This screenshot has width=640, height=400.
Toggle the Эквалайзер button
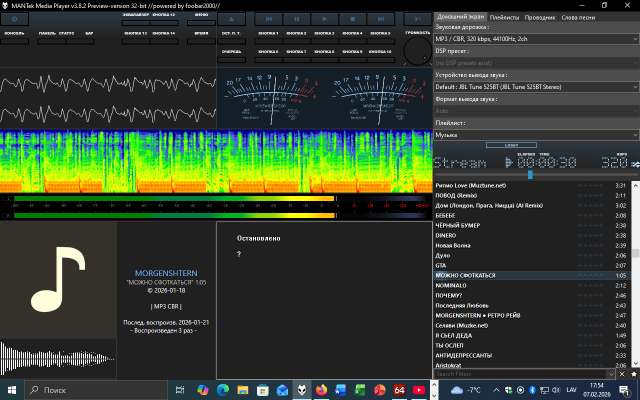coord(136,23)
